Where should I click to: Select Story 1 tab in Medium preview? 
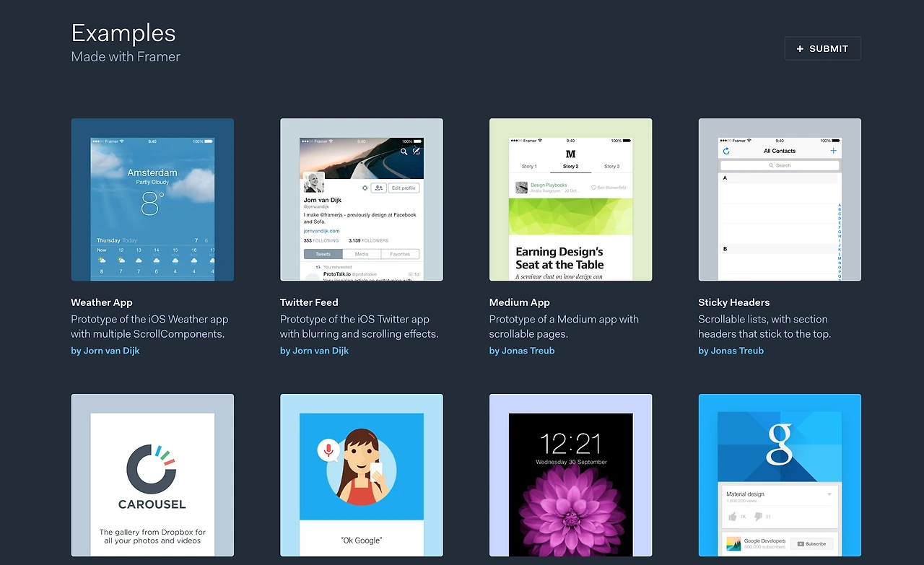(529, 166)
